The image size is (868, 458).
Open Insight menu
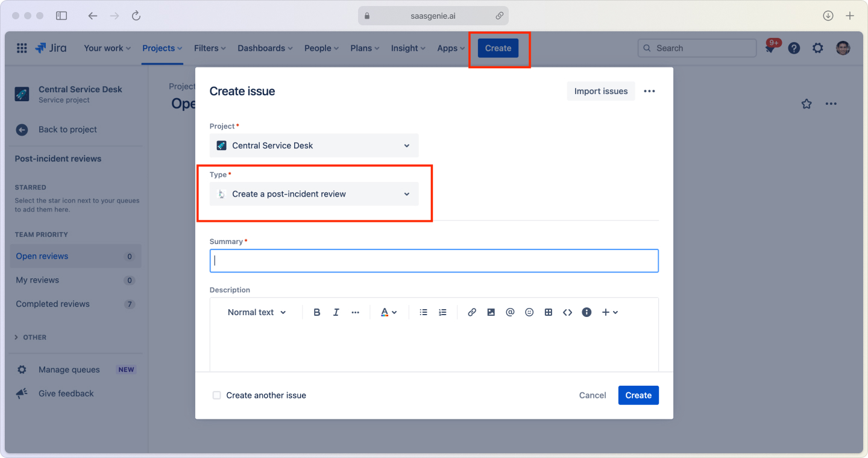point(408,48)
